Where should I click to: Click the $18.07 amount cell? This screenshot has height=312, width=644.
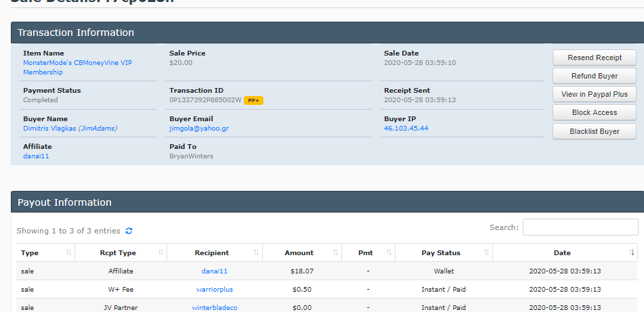[x=302, y=271]
